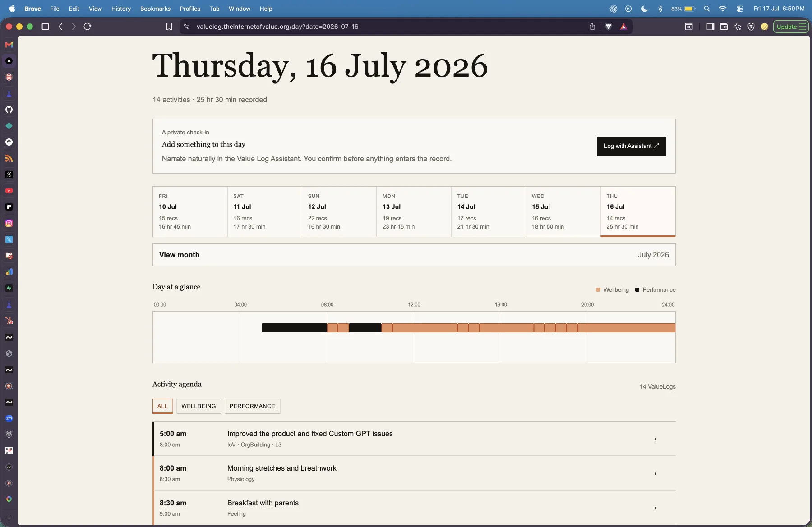View site information in address bar
This screenshot has height=527, width=812.
[187, 27]
